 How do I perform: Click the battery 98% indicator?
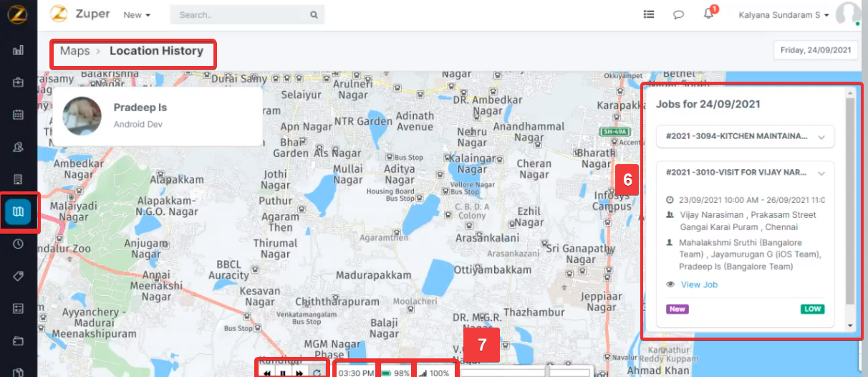[395, 373]
